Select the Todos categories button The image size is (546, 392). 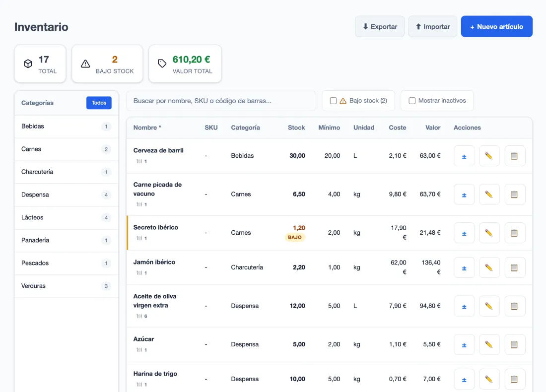point(99,103)
